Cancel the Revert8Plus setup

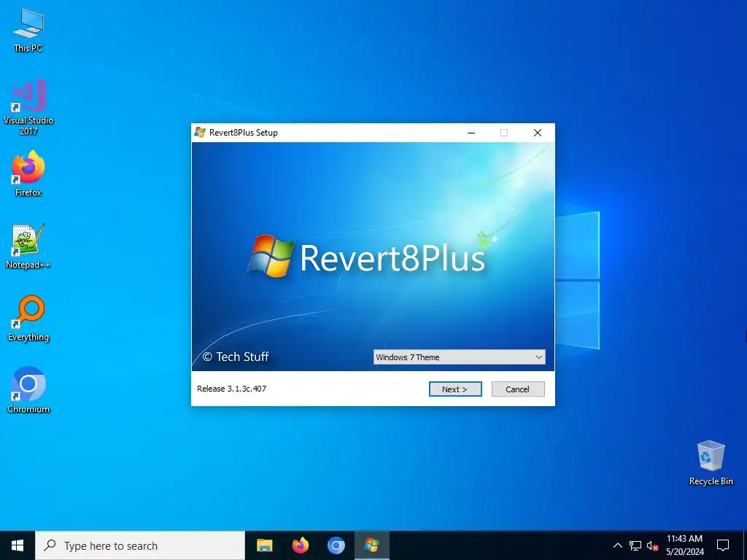(518, 389)
